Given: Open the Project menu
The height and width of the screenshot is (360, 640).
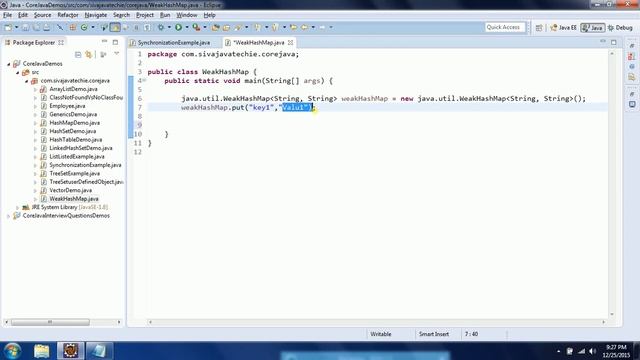Looking at the screenshot, I should pos(145,15).
